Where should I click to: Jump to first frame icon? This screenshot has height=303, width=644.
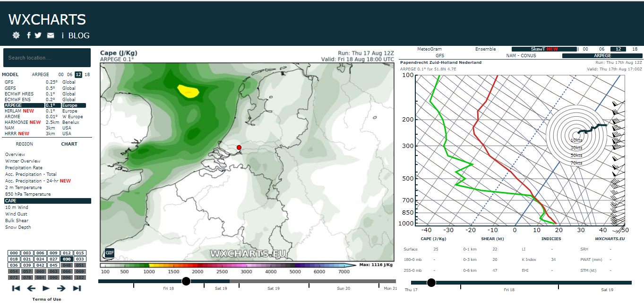click(16, 288)
